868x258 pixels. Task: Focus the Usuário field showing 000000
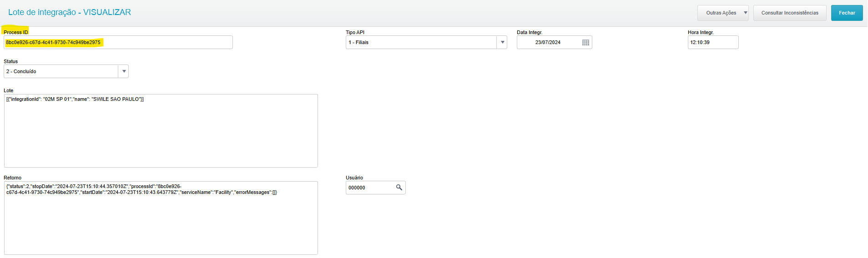[x=369, y=188]
